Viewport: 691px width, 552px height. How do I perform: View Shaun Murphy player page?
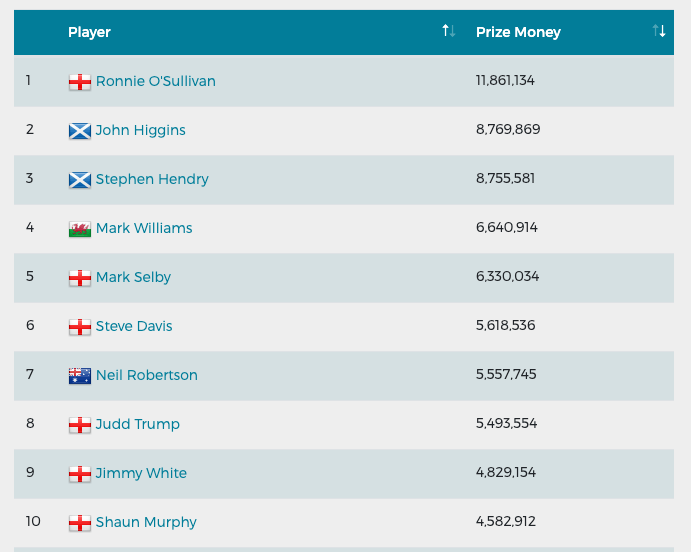pyautogui.click(x=146, y=522)
